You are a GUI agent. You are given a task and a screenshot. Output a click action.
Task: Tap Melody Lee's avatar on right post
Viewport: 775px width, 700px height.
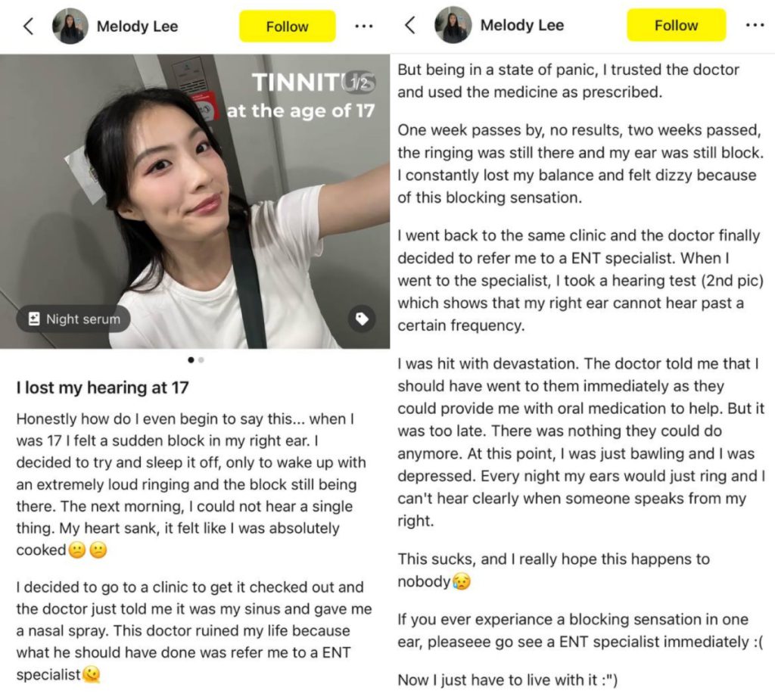453,25
